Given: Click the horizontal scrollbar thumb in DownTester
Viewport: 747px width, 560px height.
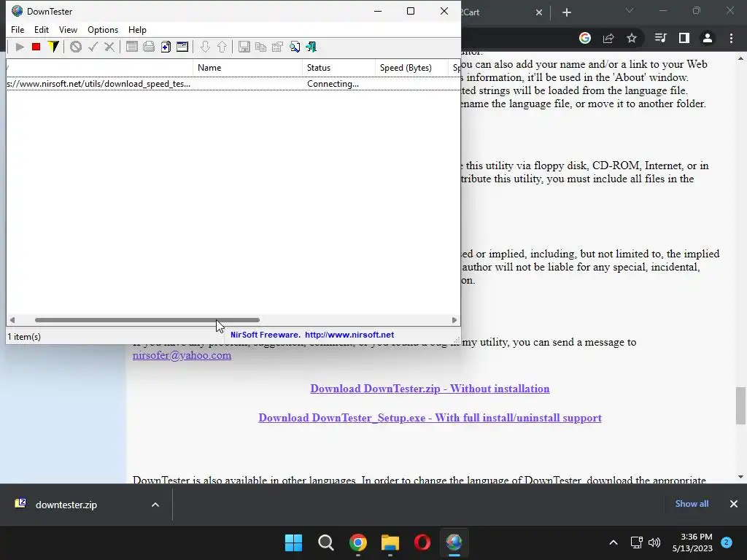Looking at the screenshot, I should pyautogui.click(x=147, y=320).
